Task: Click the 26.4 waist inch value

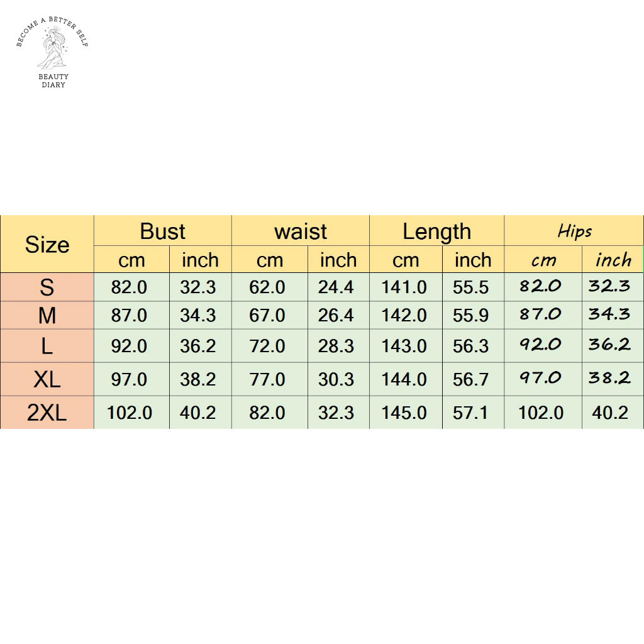Action: pyautogui.click(x=336, y=315)
